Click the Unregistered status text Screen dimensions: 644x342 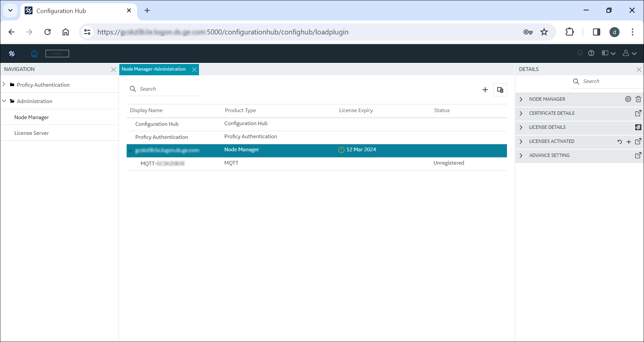[x=449, y=163]
